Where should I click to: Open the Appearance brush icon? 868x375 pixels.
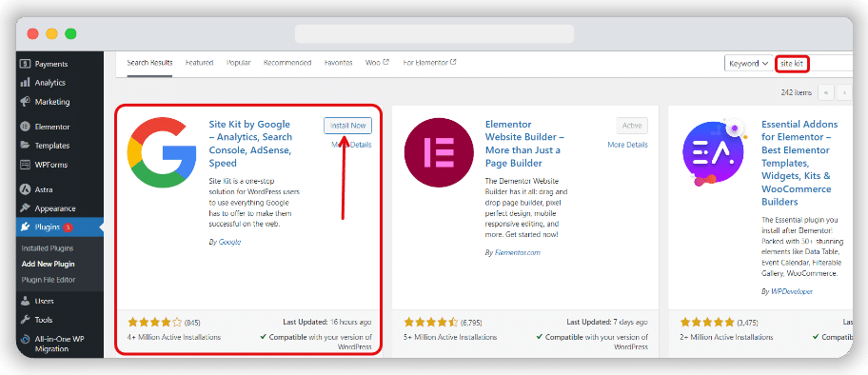tap(25, 208)
